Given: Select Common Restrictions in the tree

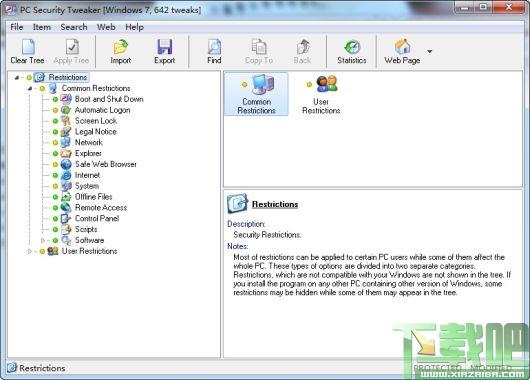Looking at the screenshot, I should pyautogui.click(x=96, y=88).
